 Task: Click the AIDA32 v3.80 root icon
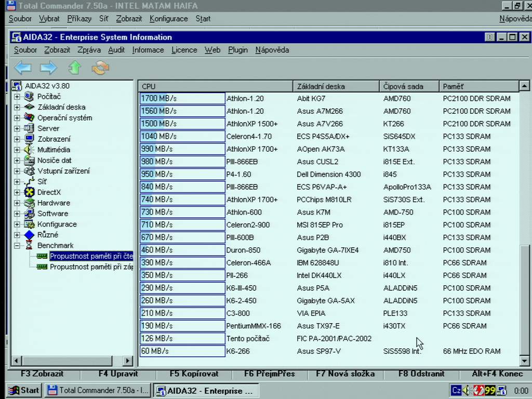click(17, 86)
